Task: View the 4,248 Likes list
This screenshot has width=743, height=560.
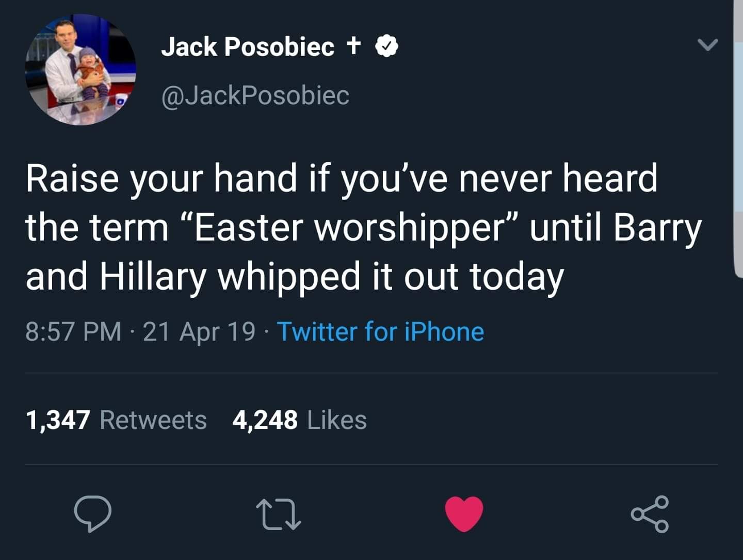Action: (x=300, y=419)
